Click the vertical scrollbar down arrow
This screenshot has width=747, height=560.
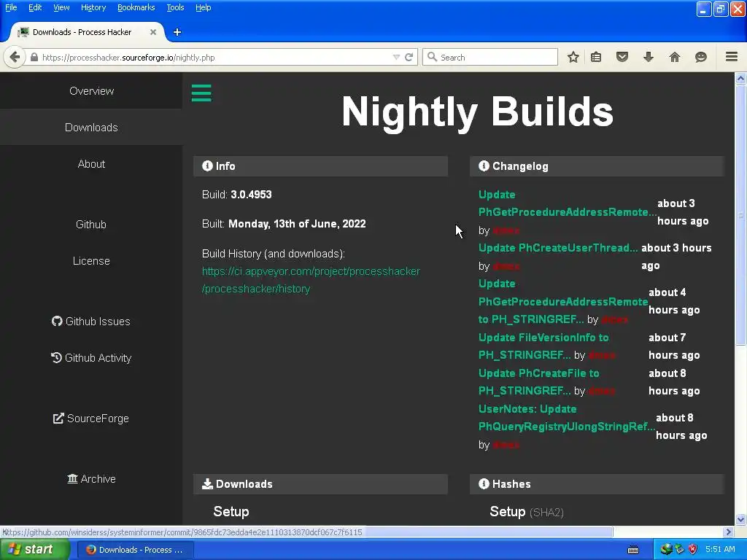coord(740,519)
